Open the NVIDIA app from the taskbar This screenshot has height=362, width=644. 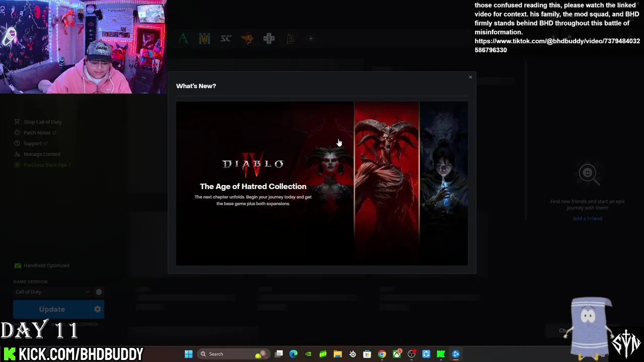coord(308,354)
